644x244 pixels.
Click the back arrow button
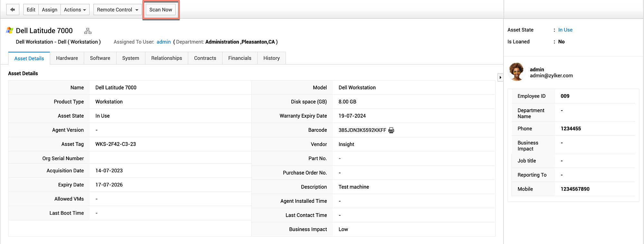[x=13, y=10]
